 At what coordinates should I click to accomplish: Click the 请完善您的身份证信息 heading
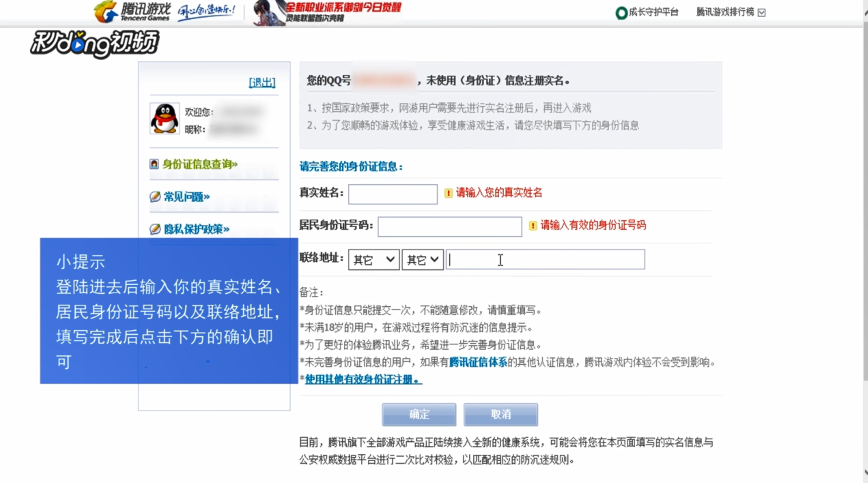coord(351,166)
